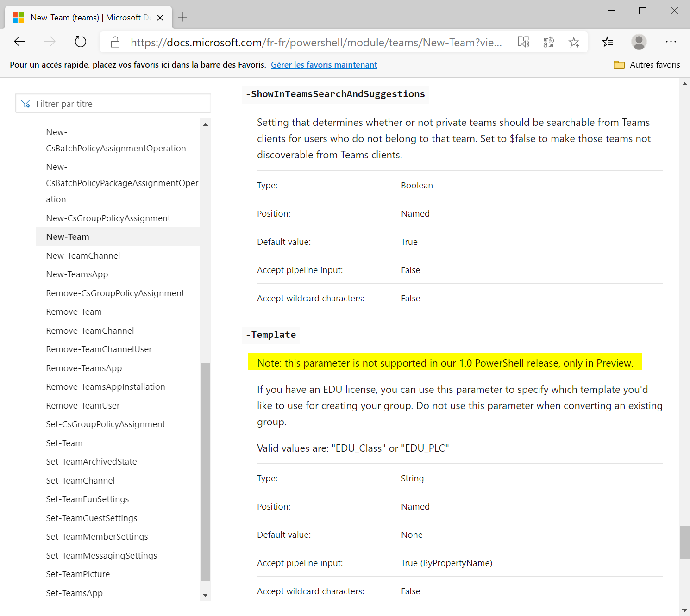Open Remove-CsGroupPolicyAssignment in sidebar

[x=115, y=293]
